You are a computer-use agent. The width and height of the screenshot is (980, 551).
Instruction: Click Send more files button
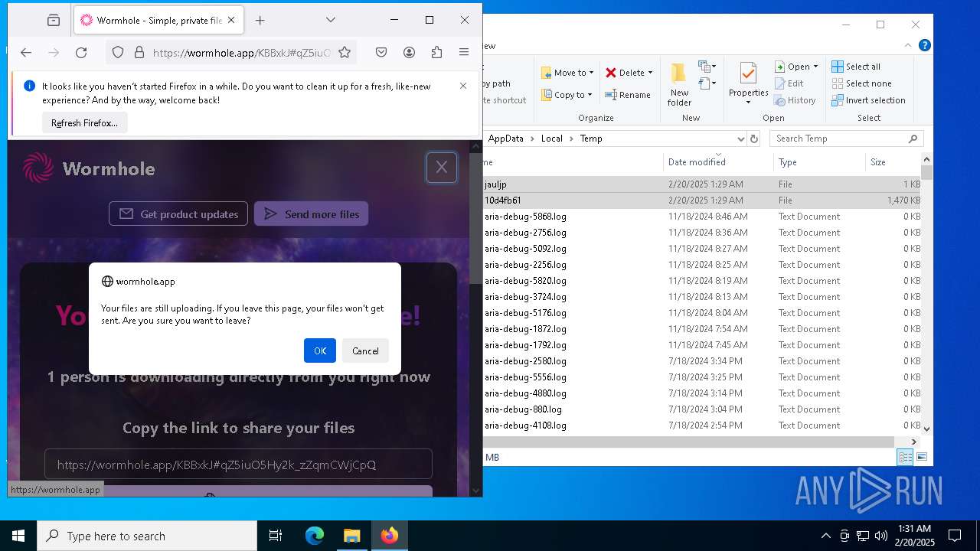point(311,214)
